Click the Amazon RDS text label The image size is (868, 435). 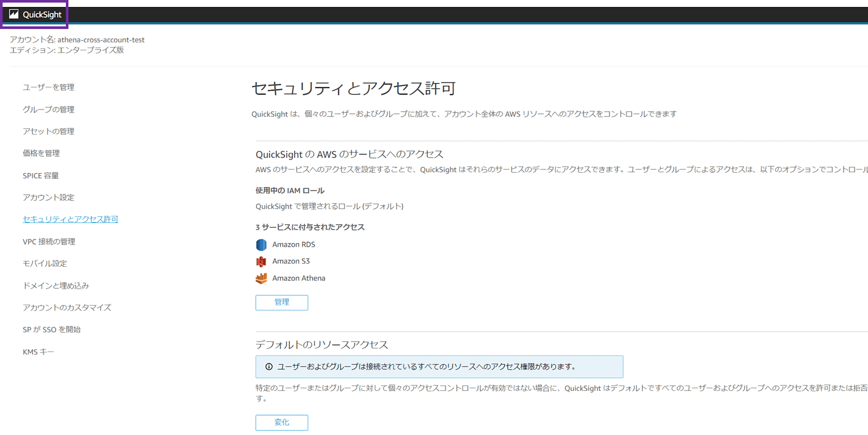[x=294, y=245]
